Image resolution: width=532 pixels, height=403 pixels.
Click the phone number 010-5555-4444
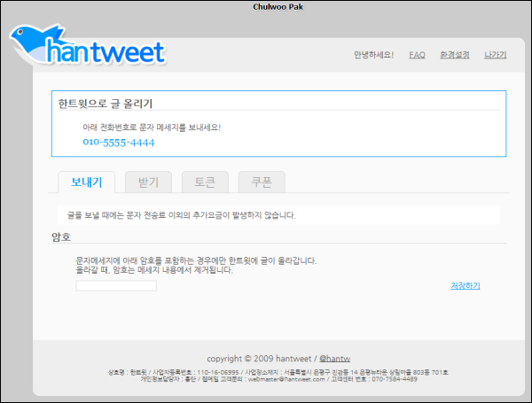click(x=119, y=143)
